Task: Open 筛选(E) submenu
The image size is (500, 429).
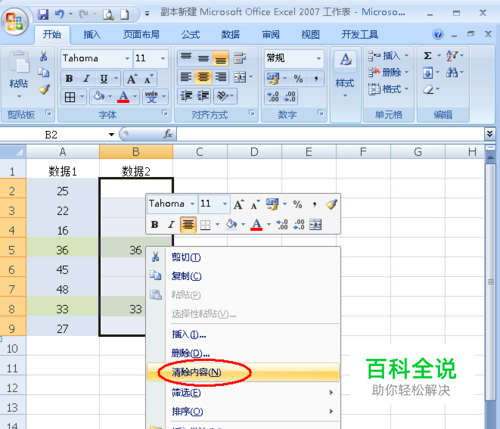Action: point(243,393)
